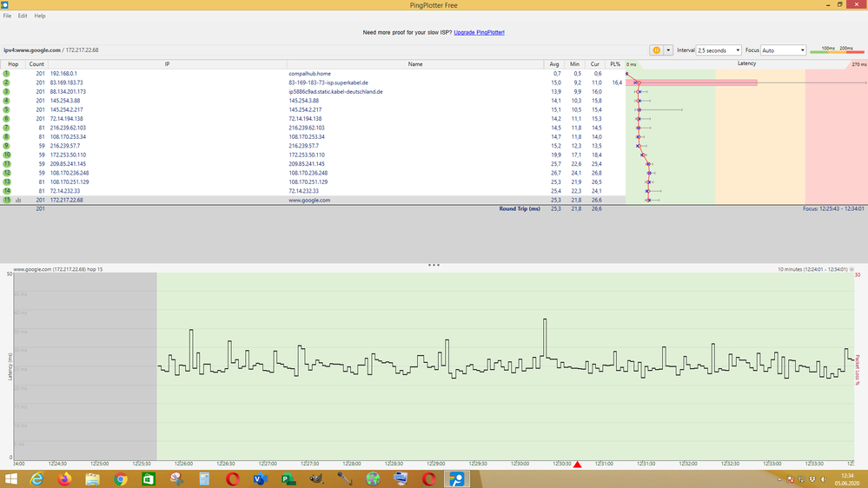Open the microphone app taskbar icon
868x488 pixels.
pos(345,478)
